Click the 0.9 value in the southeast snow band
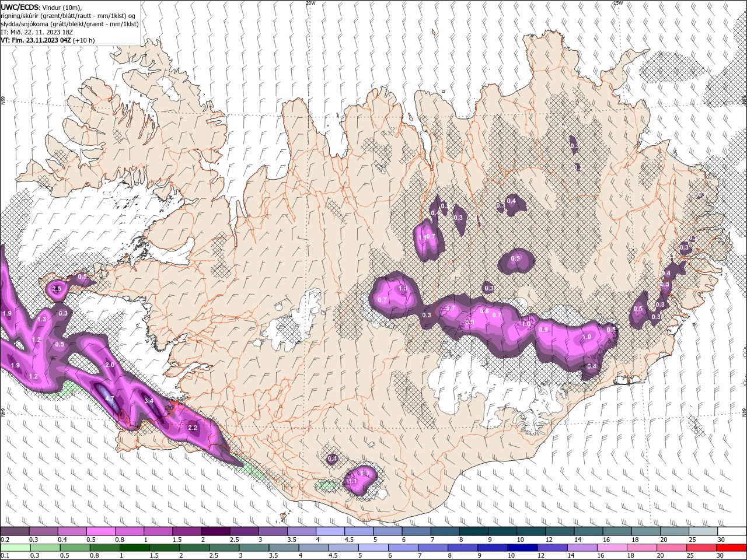 pyautogui.click(x=544, y=330)
